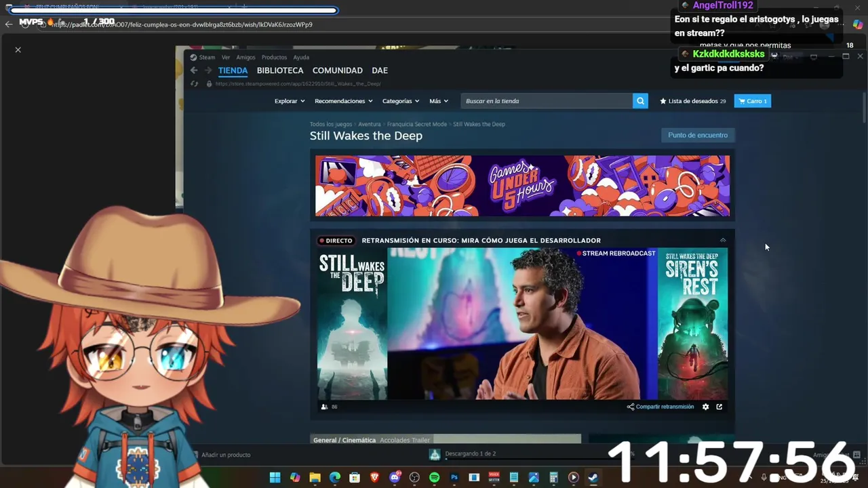The width and height of the screenshot is (868, 488).
Task: Open the Carro shopping cart
Action: 753,101
